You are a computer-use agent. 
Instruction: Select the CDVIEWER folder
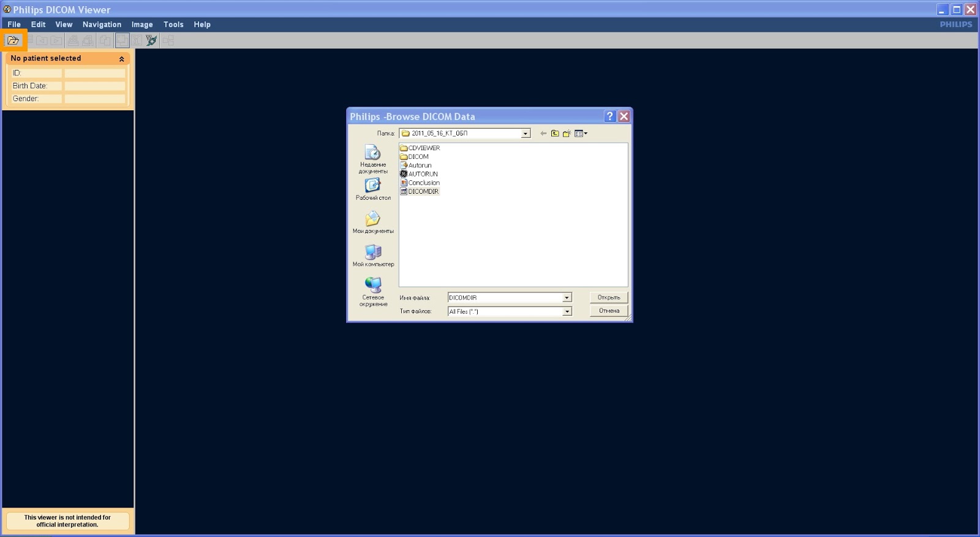pyautogui.click(x=420, y=148)
